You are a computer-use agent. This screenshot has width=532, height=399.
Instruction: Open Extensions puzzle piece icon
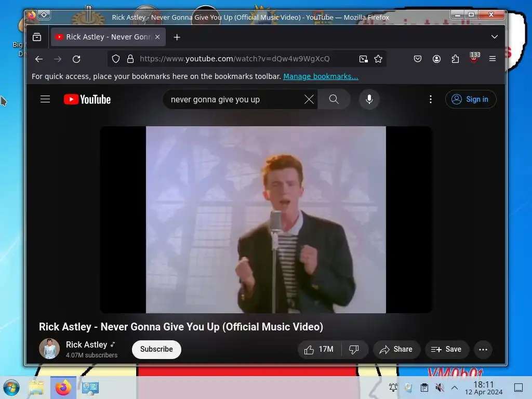[455, 59]
